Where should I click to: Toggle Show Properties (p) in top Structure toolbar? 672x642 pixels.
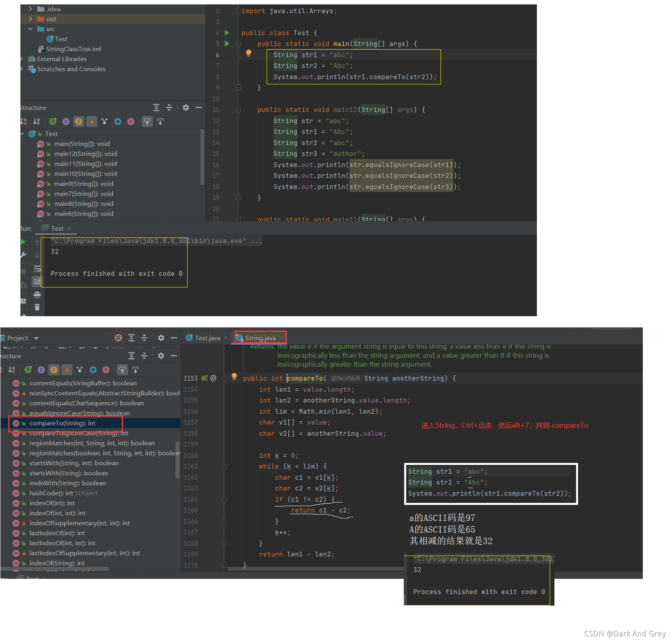point(66,122)
